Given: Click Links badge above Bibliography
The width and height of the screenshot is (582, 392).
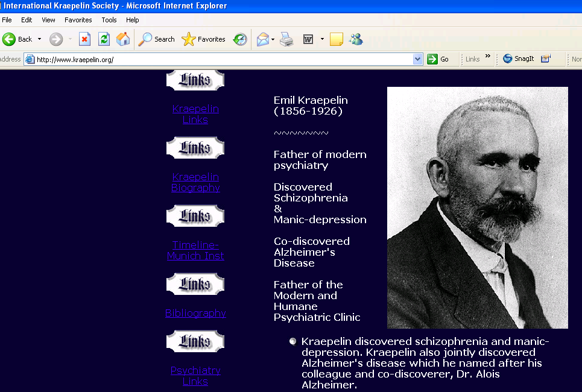Looking at the screenshot, I should [x=195, y=284].
